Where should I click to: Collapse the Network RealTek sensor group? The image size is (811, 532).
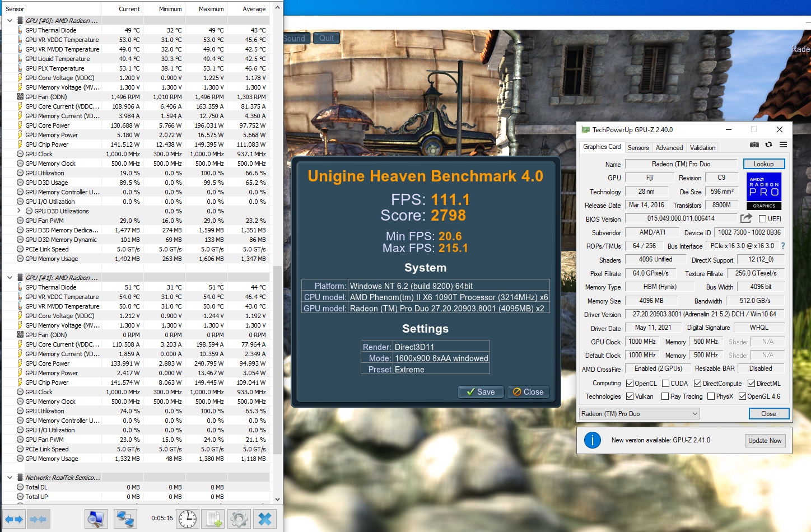10,478
